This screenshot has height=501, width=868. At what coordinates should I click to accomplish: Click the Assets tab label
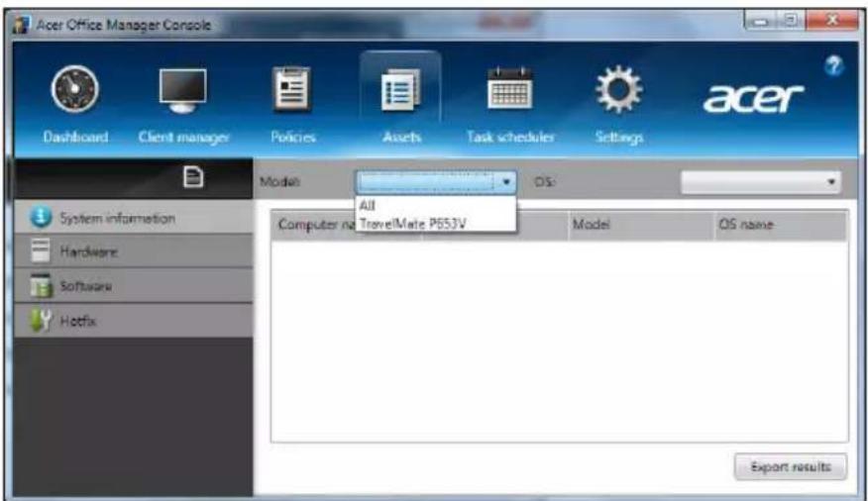pos(402,137)
